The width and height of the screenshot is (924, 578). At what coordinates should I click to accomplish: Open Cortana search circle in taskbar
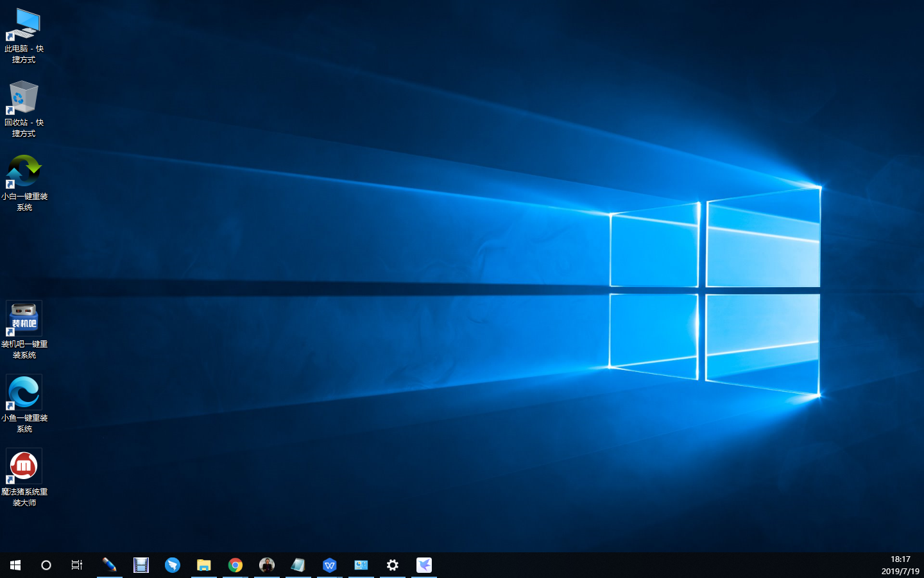click(46, 565)
